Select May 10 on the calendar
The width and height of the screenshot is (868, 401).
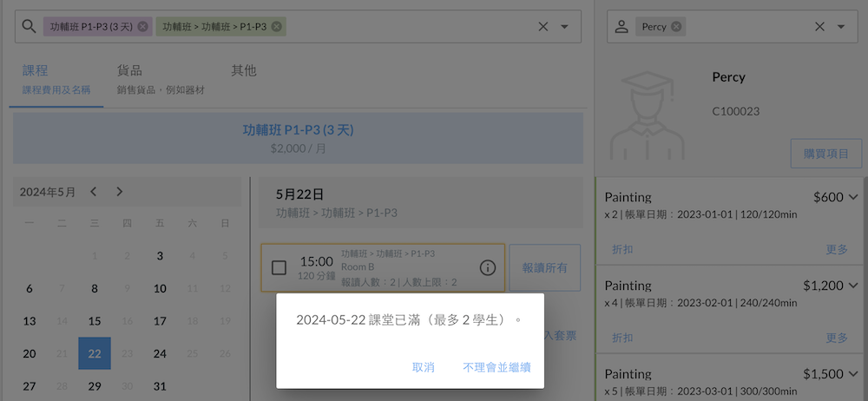click(x=160, y=288)
